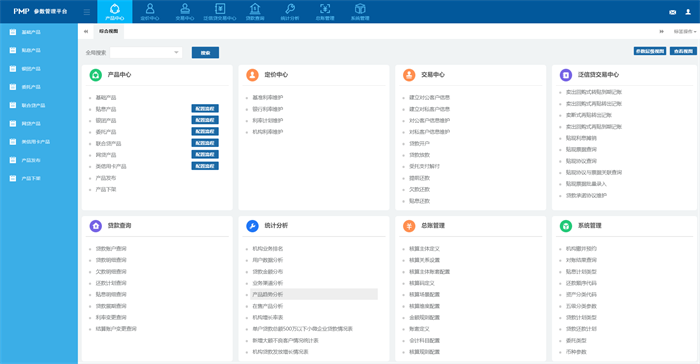Click 配置流程 button for 贴息产品 row
Image resolution: width=700 pixels, height=364 pixels.
205,109
